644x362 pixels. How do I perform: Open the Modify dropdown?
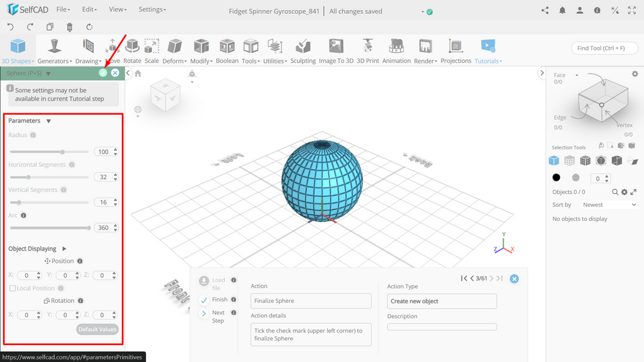pyautogui.click(x=201, y=51)
